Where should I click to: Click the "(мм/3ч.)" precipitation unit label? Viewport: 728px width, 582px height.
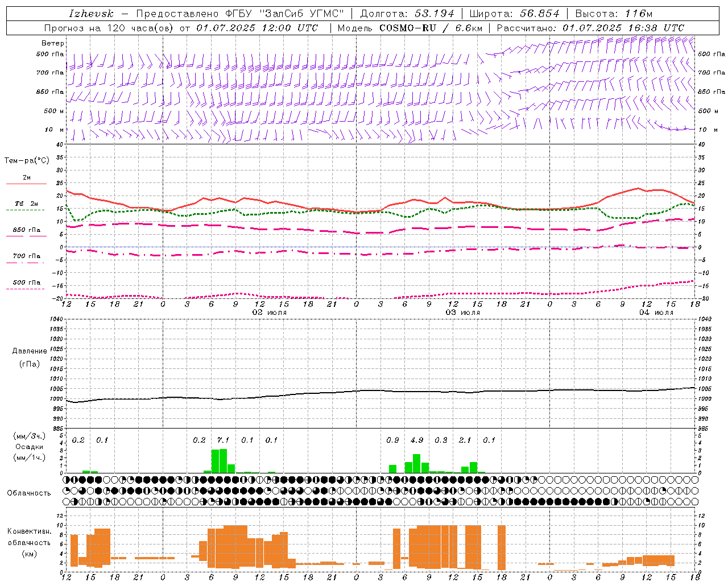coord(29,436)
